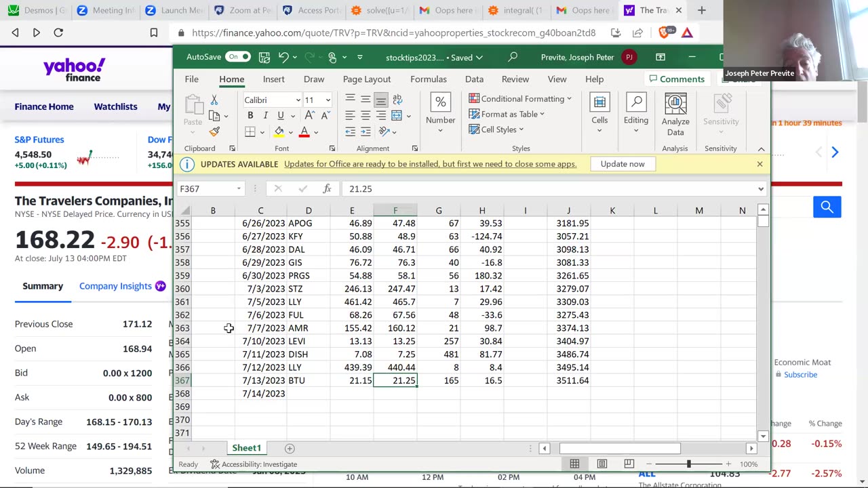Click the fill color yellow bucket swatch
Viewport: 868px width, 488px height.
click(279, 131)
